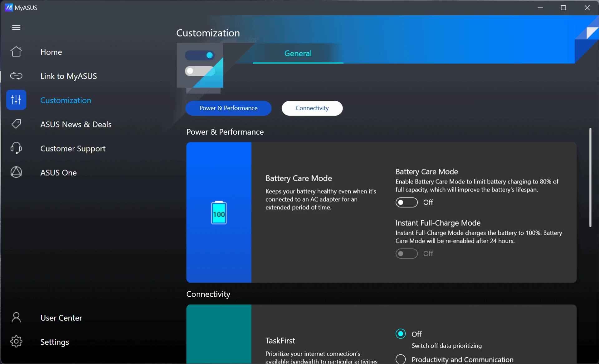The height and width of the screenshot is (364, 599).
Task: Select Customization in the sidebar
Action: tap(66, 100)
